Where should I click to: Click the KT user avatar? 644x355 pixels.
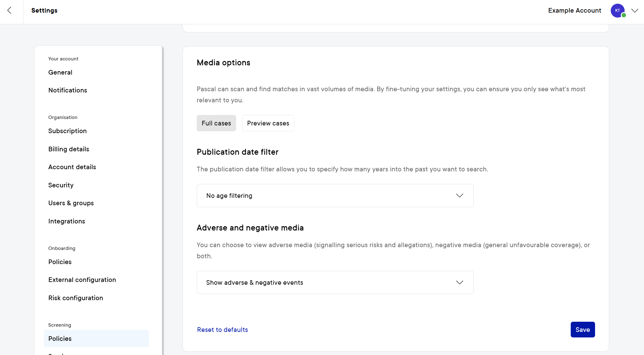tap(618, 10)
